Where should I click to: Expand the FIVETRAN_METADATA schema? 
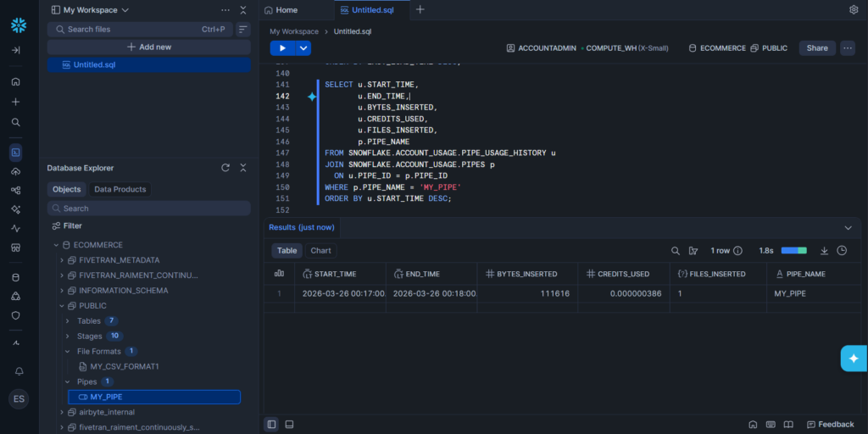[61, 260]
